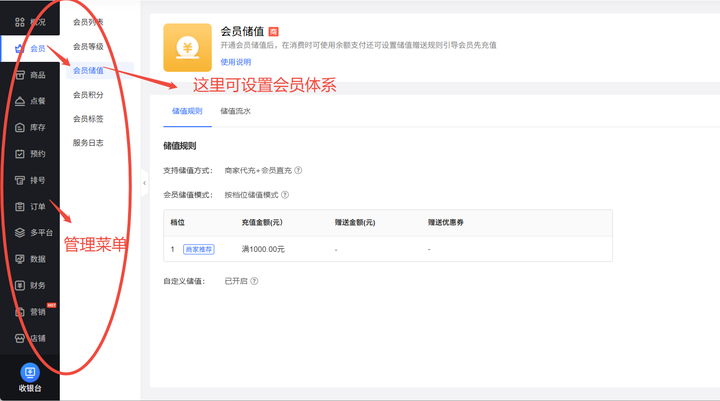The width and height of the screenshot is (720, 401).
Task: Open the 库存 inventory icon
Action: point(20,128)
